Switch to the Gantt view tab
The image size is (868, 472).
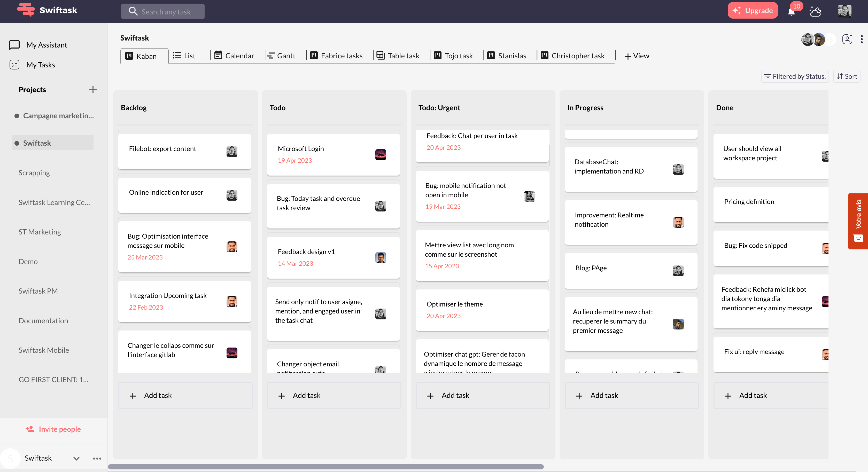click(x=282, y=56)
